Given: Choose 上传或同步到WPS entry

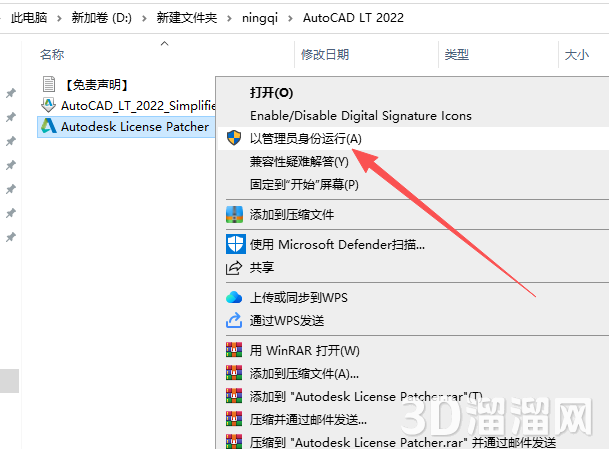Looking at the screenshot, I should 299,298.
